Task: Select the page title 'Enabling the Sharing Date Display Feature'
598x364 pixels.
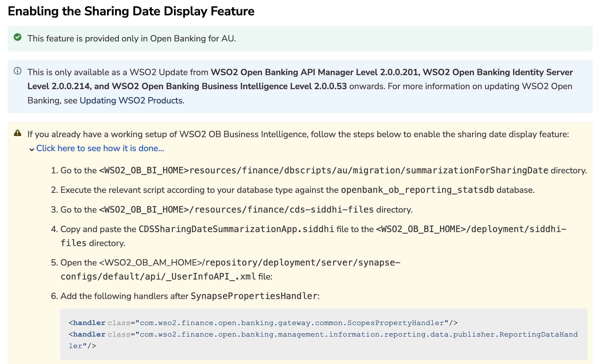Action: (x=131, y=12)
